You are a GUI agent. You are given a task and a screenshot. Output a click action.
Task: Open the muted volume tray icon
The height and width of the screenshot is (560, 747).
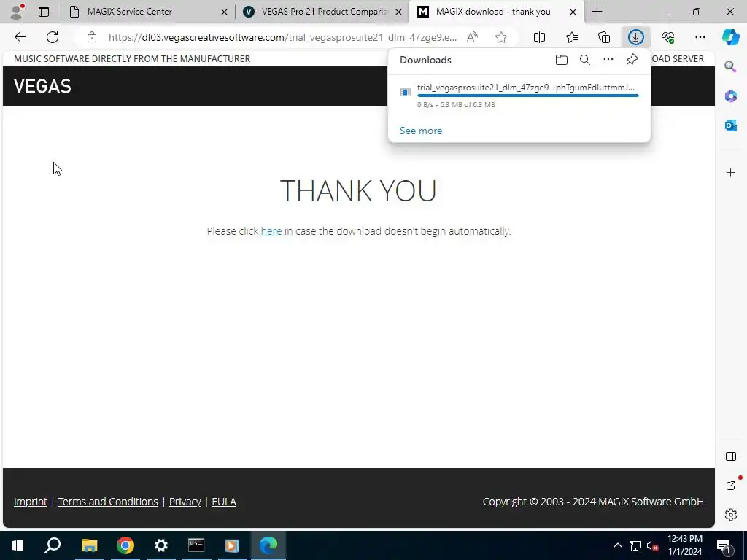(653, 545)
